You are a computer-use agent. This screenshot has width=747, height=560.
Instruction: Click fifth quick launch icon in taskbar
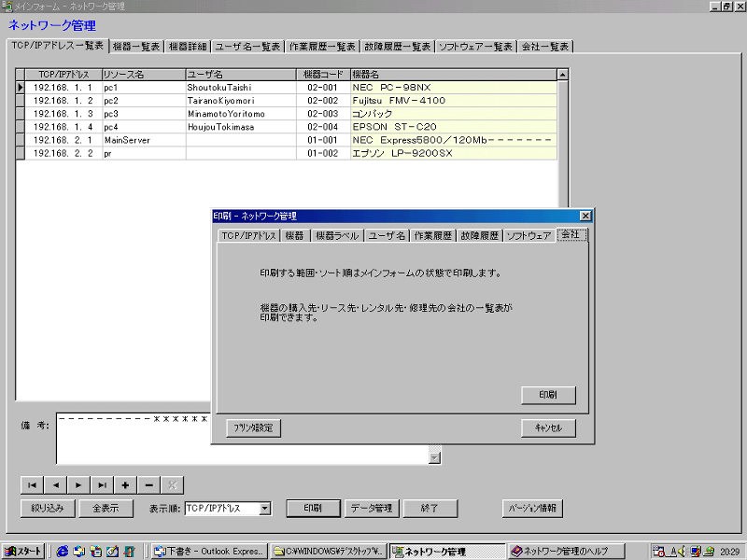pos(129,552)
